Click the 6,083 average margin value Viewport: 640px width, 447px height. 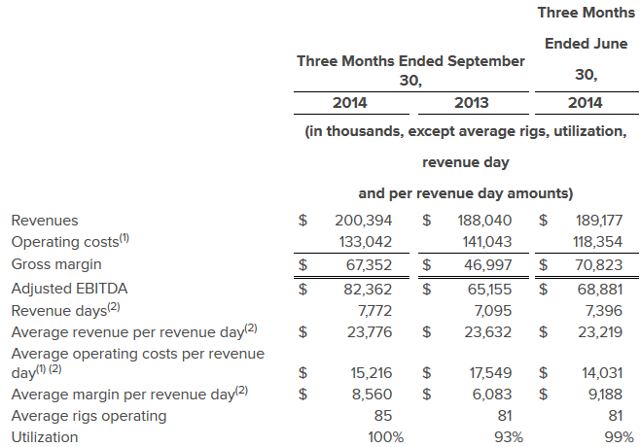[492, 395]
